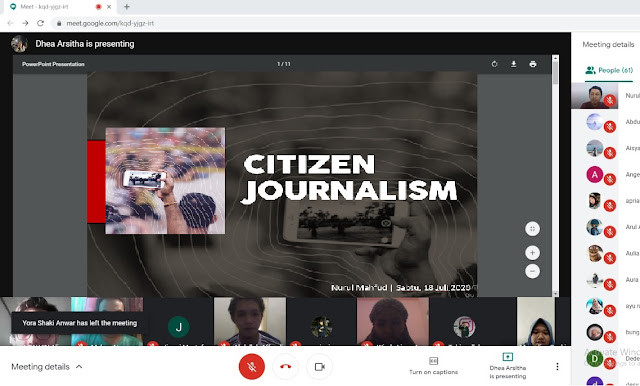Image resolution: width=640 pixels, height=386 pixels.
Task: Click Aisya participant's muted mic icon
Action: pyautogui.click(x=610, y=153)
